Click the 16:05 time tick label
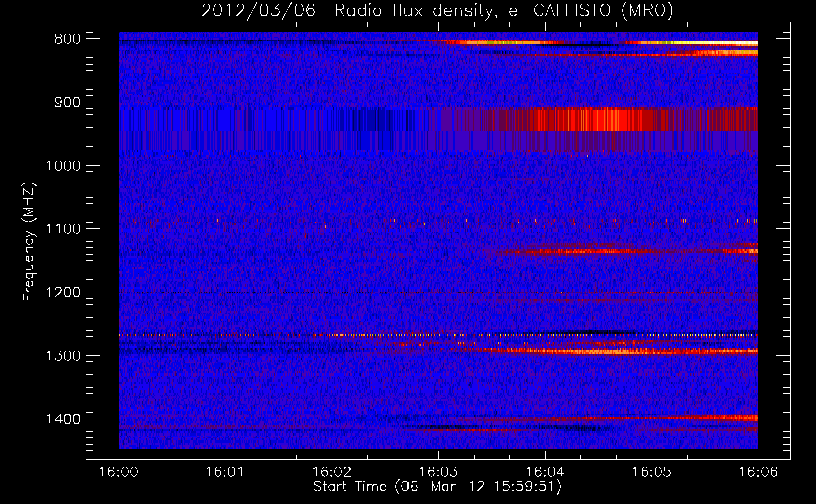The width and height of the screenshot is (816, 504). point(652,472)
